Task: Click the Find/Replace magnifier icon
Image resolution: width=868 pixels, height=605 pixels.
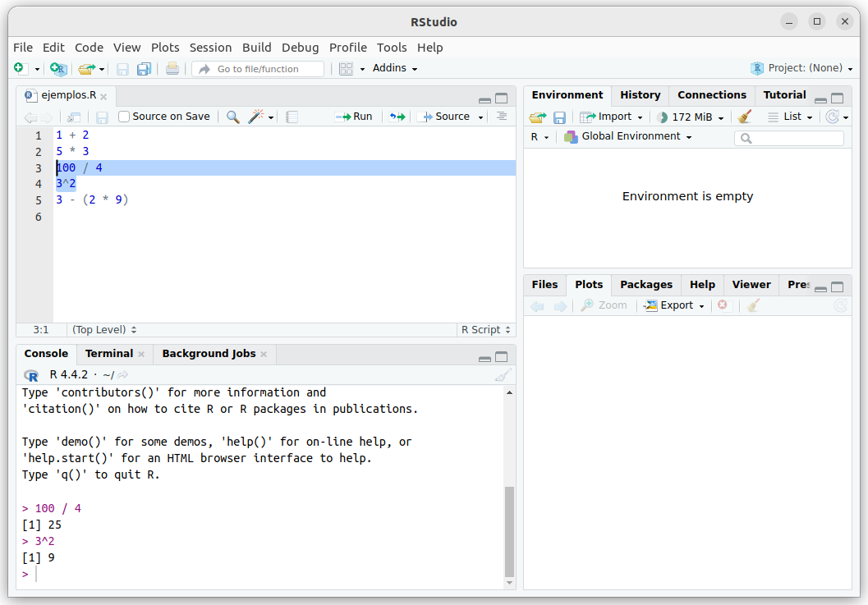Action: pos(233,117)
